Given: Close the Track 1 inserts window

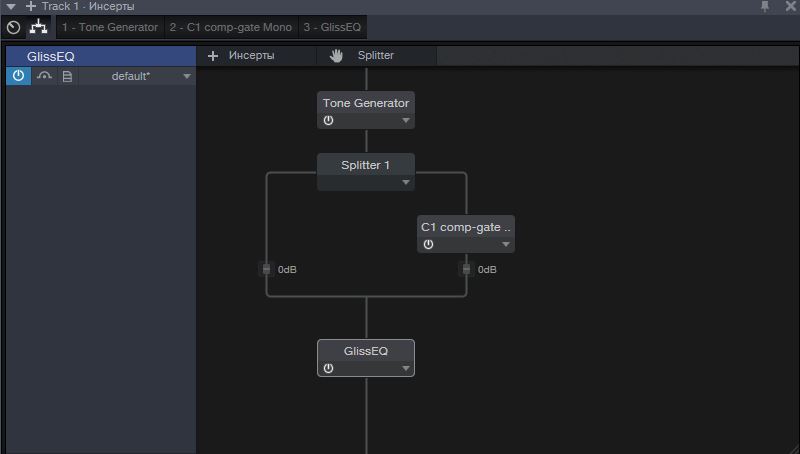Looking at the screenshot, I should point(790,6).
